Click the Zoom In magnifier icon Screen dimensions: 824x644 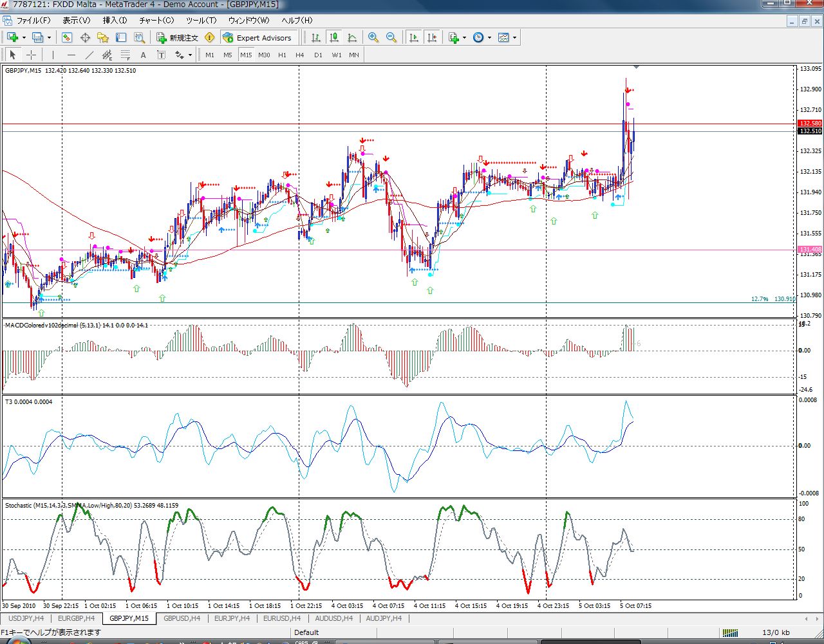373,38
